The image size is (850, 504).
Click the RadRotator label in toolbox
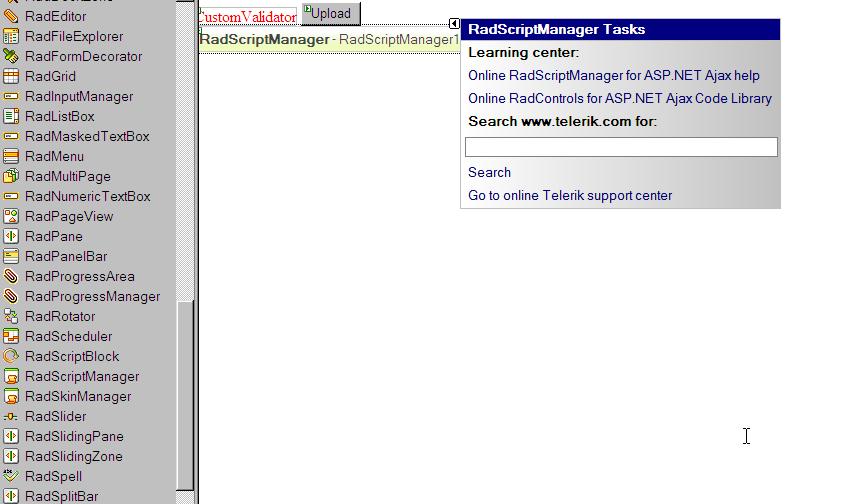pos(60,316)
